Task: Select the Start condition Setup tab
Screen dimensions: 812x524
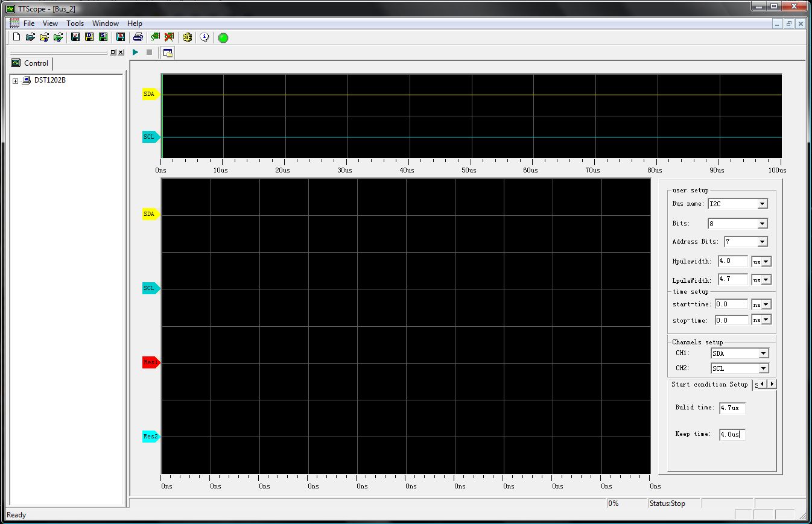Action: click(709, 384)
